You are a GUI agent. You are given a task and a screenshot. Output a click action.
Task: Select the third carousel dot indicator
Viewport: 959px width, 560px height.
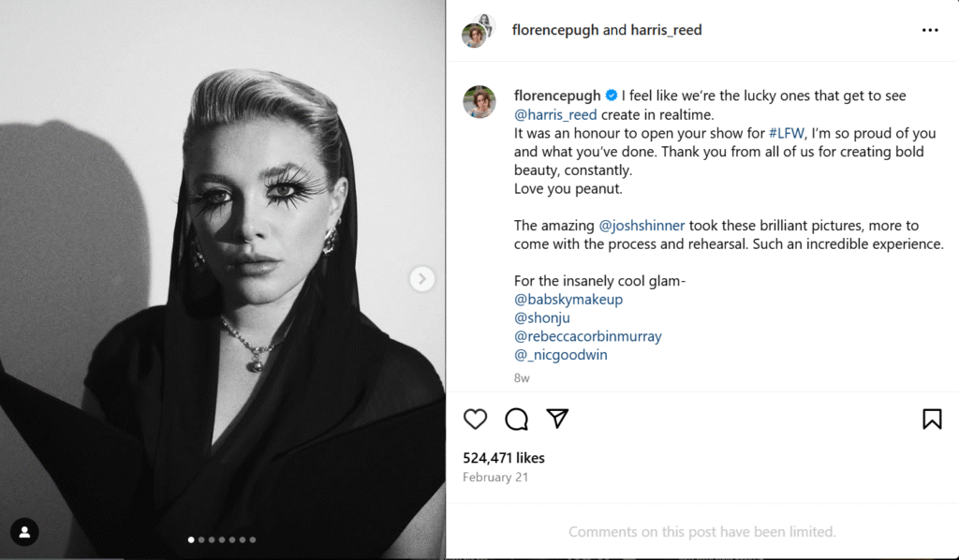point(213,539)
